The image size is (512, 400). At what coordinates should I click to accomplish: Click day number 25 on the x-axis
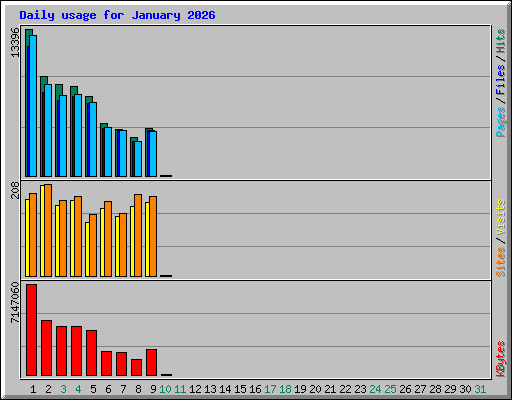click(x=390, y=389)
